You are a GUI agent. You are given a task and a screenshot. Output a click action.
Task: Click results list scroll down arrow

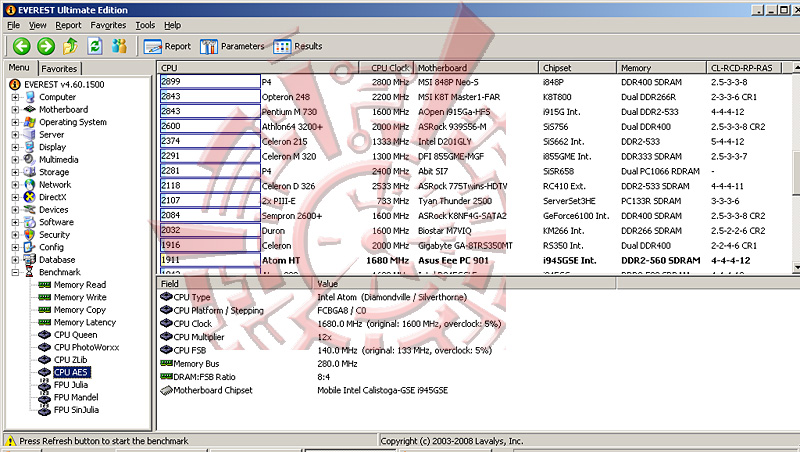[x=796, y=267]
